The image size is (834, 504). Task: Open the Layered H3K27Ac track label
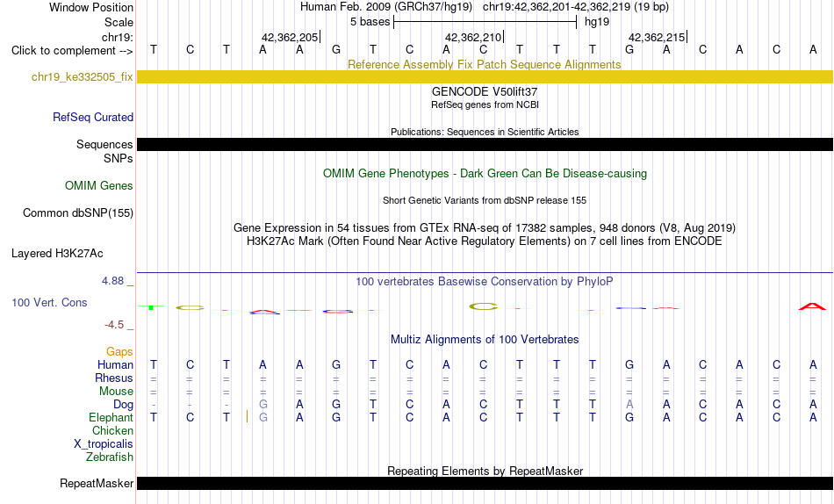point(57,254)
